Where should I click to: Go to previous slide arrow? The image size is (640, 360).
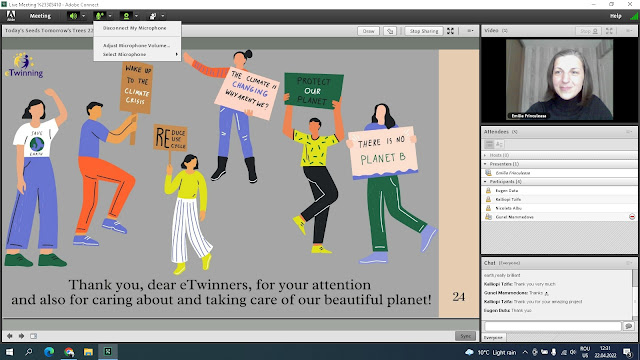9,336
